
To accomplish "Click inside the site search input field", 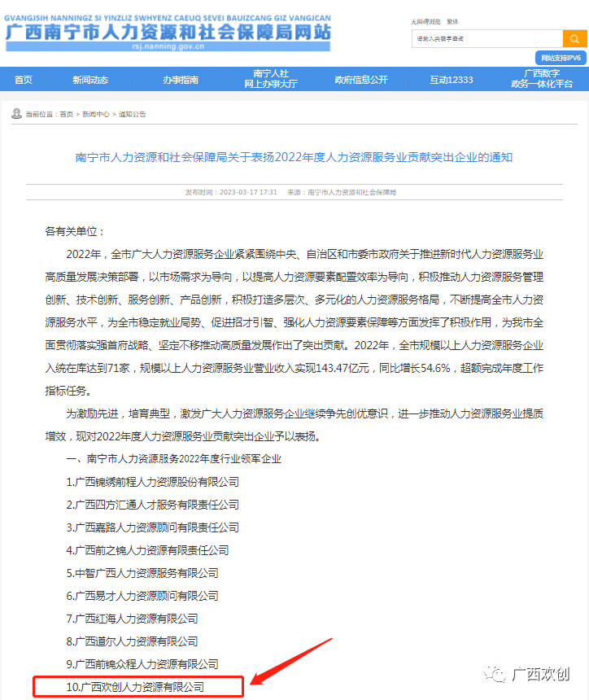I will [486, 38].
